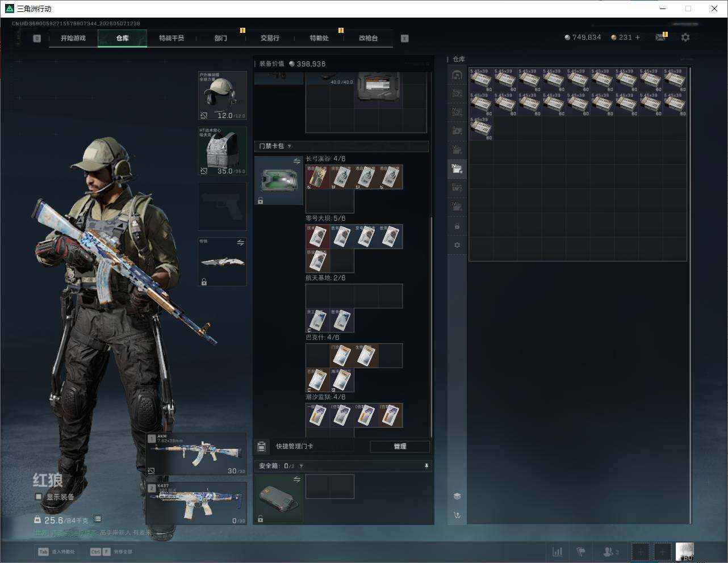Image resolution: width=728 pixels, height=563 pixels.
Task: Click the 749,834 currency balance
Action: tap(583, 37)
